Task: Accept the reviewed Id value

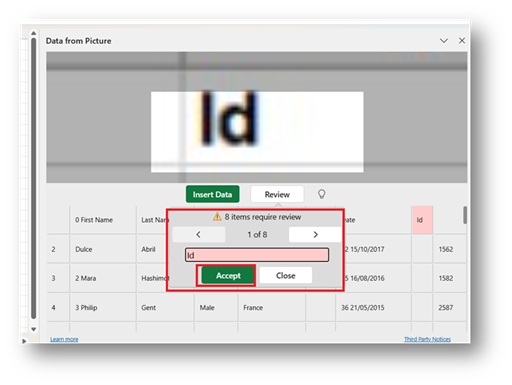Action: [228, 276]
